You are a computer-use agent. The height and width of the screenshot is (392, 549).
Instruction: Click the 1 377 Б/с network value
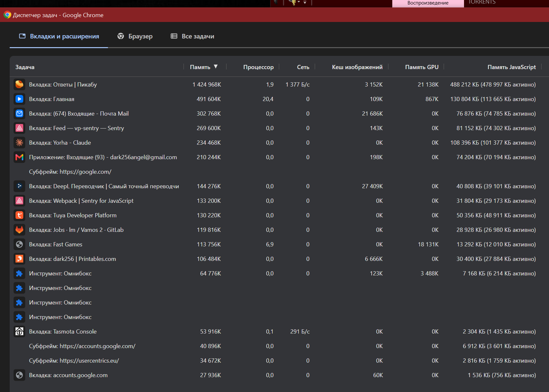coord(298,85)
